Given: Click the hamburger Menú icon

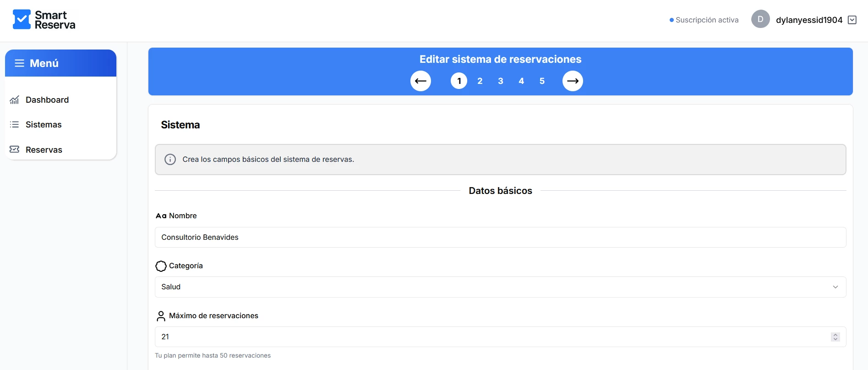Looking at the screenshot, I should click(x=19, y=63).
